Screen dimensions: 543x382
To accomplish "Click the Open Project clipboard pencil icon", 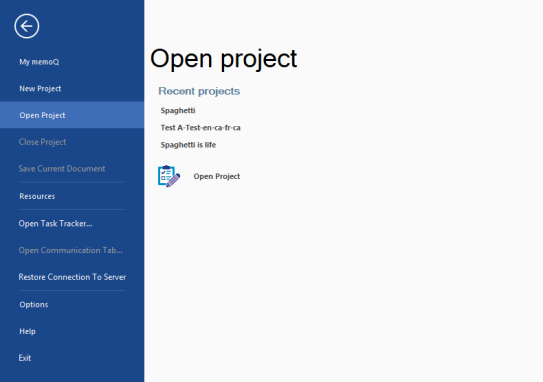I will pos(169,176).
